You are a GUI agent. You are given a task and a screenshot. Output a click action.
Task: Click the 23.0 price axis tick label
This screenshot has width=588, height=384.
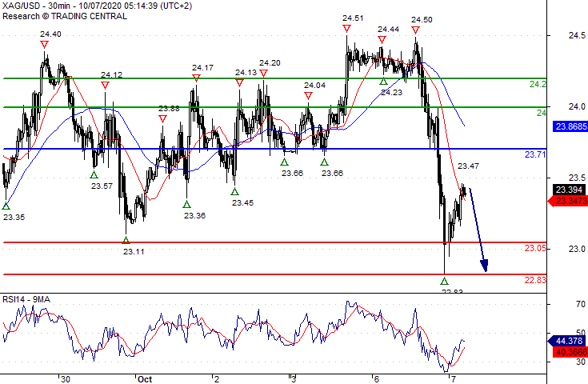click(x=577, y=249)
